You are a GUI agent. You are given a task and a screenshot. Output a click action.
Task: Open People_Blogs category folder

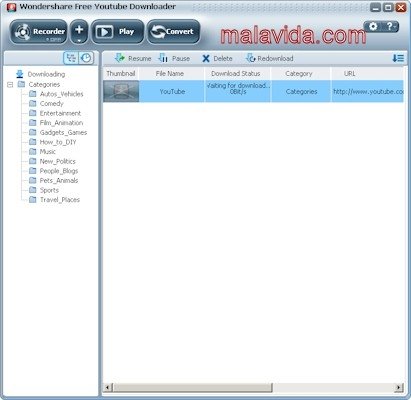54,171
